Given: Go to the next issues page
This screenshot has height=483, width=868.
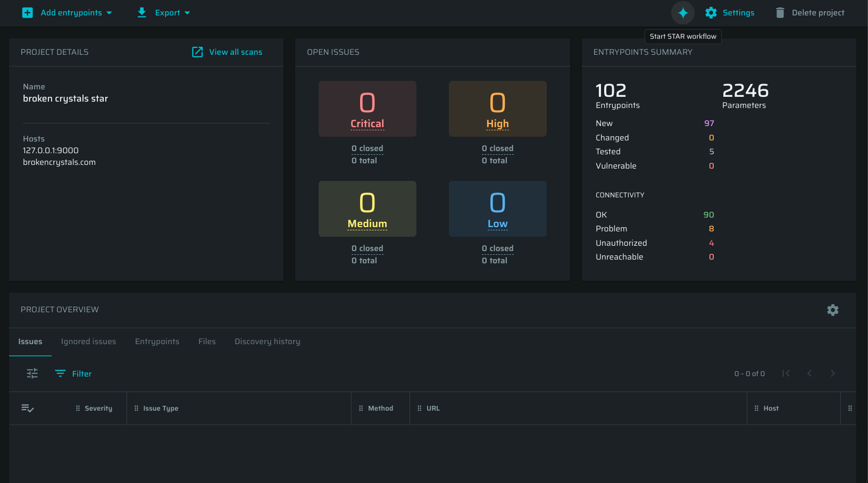Looking at the screenshot, I should pyautogui.click(x=832, y=373).
